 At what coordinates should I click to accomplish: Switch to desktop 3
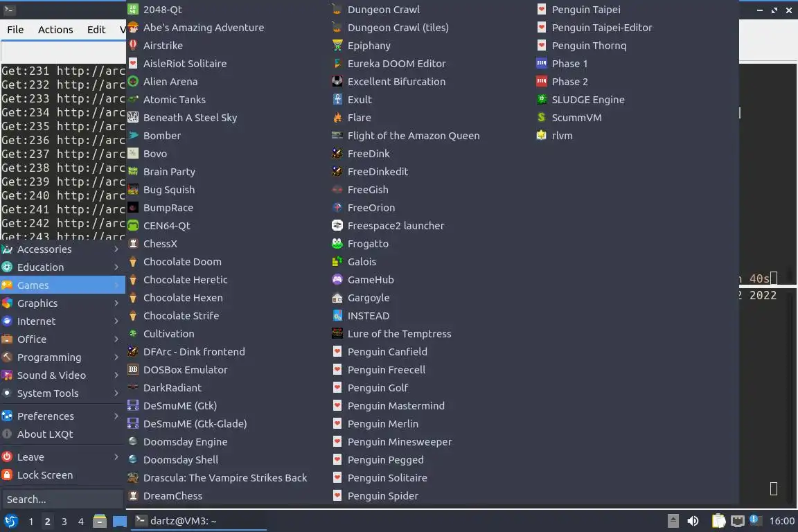coord(64,522)
